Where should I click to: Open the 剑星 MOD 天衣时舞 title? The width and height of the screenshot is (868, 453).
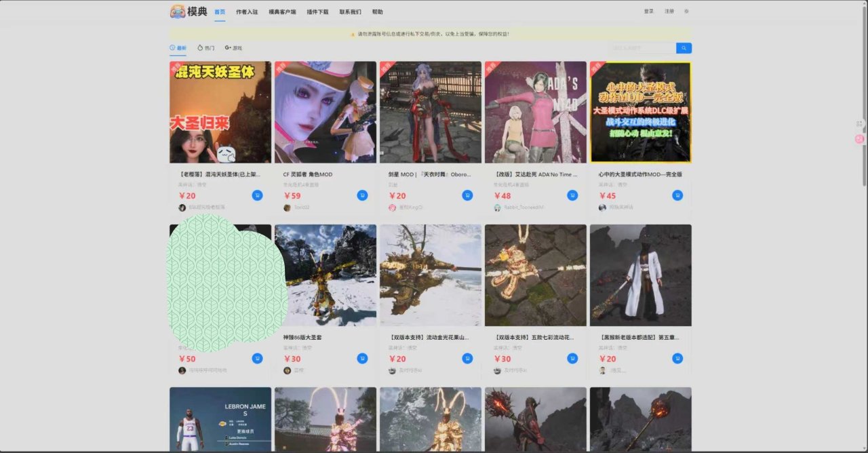click(429, 174)
